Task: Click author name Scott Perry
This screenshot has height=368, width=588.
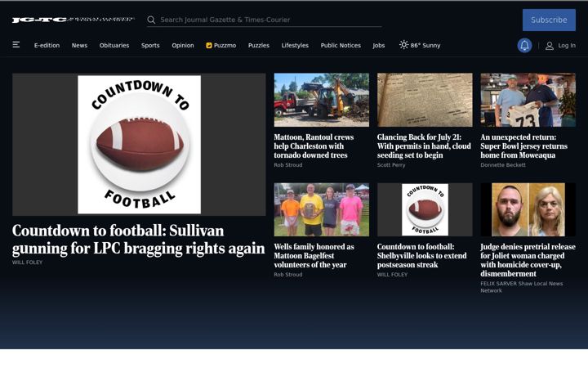Action: click(391, 165)
